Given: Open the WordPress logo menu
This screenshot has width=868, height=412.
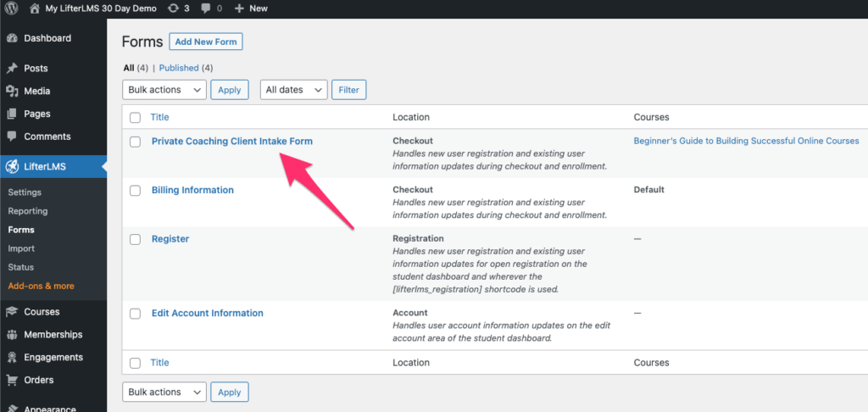Looking at the screenshot, I should [11, 8].
